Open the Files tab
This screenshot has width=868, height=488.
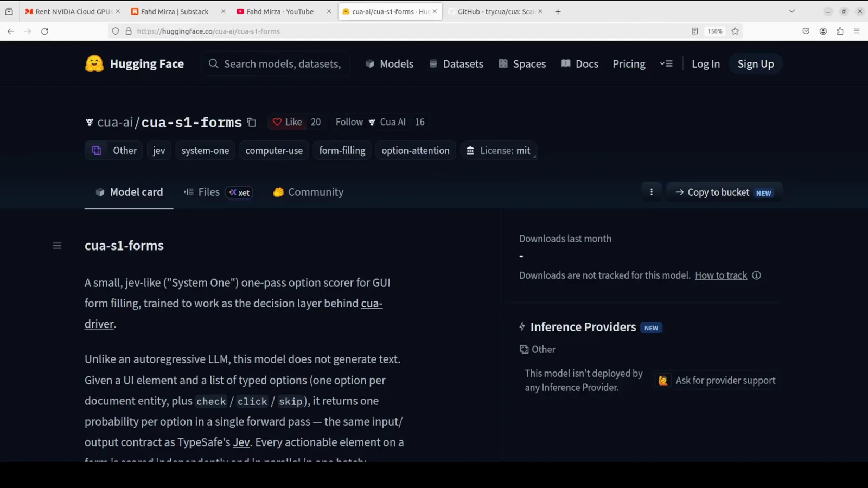point(218,192)
